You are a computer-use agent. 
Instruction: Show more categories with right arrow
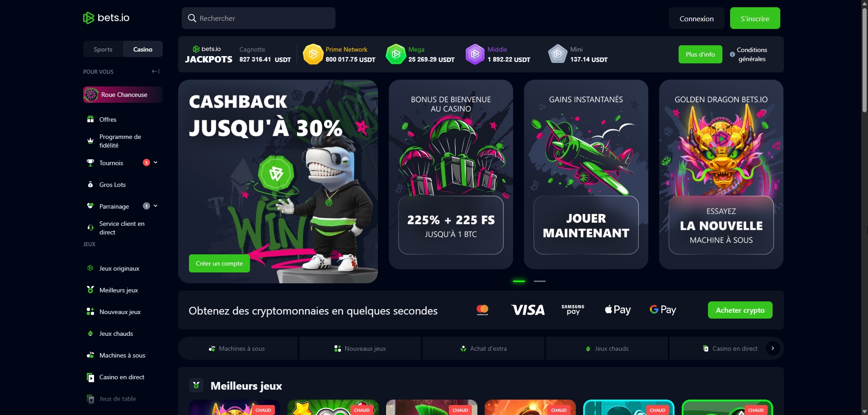tap(773, 348)
